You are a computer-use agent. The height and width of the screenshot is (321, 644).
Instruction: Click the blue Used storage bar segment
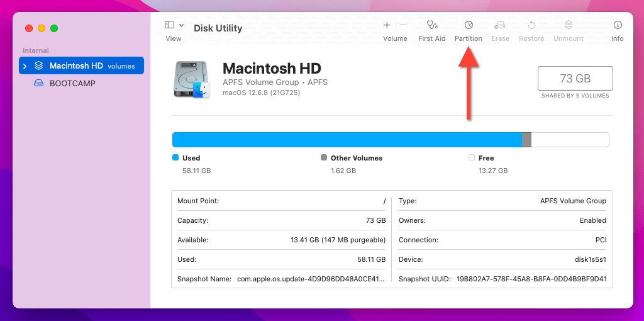click(x=347, y=140)
